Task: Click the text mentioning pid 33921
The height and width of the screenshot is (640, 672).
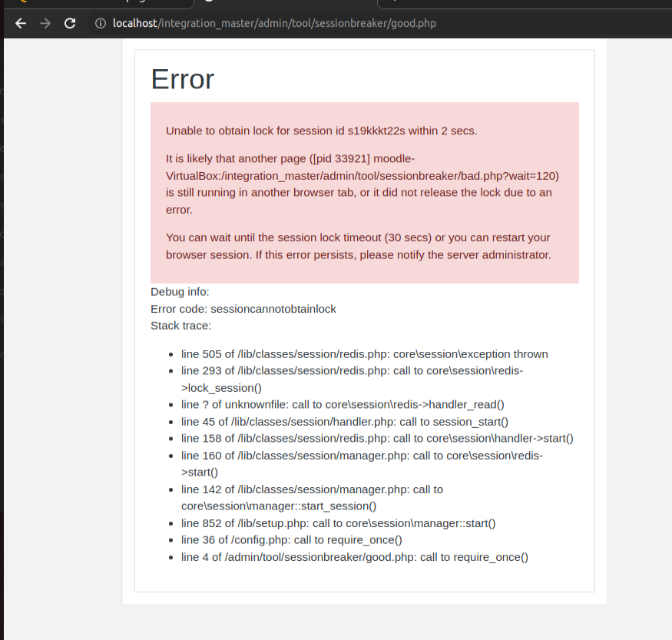Action: tap(290, 158)
